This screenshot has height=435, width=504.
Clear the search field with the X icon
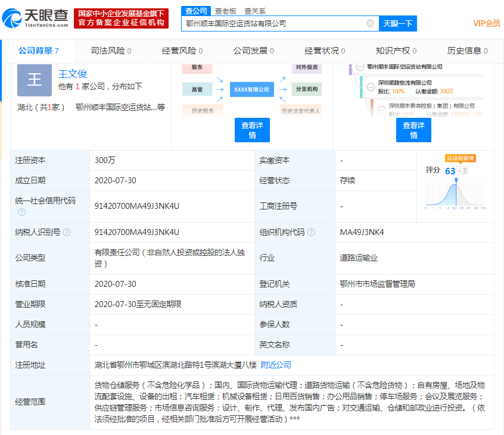point(371,23)
